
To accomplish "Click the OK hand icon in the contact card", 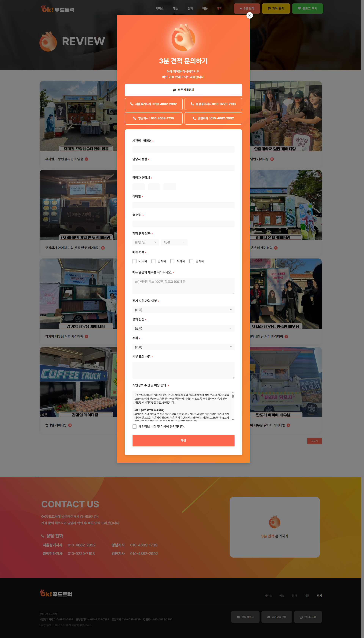I will click(274, 522).
